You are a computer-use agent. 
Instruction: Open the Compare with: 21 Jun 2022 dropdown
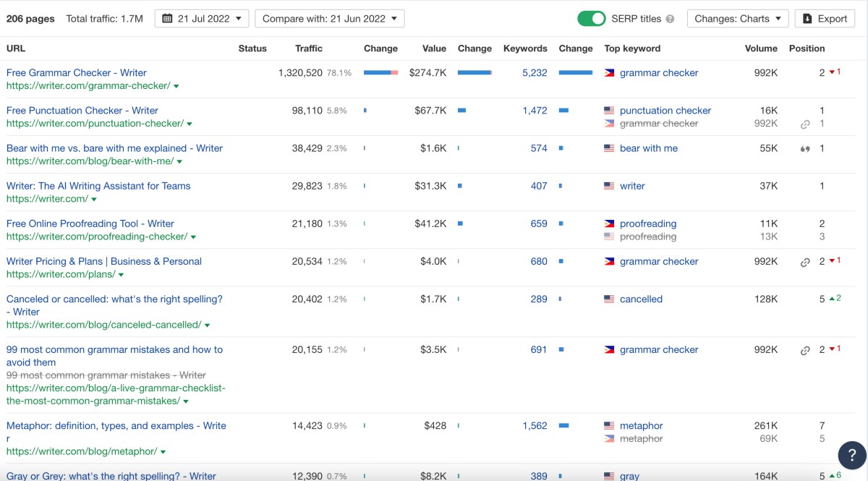(329, 19)
